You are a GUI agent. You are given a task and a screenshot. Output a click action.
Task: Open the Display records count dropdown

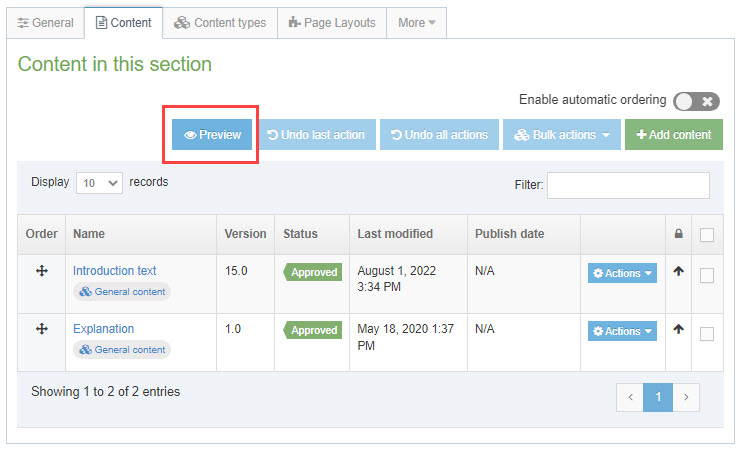pos(100,183)
